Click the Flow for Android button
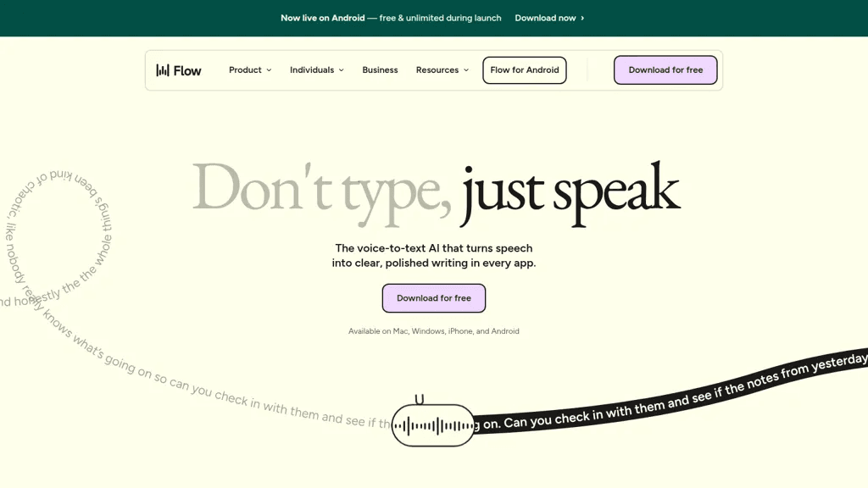 (524, 70)
